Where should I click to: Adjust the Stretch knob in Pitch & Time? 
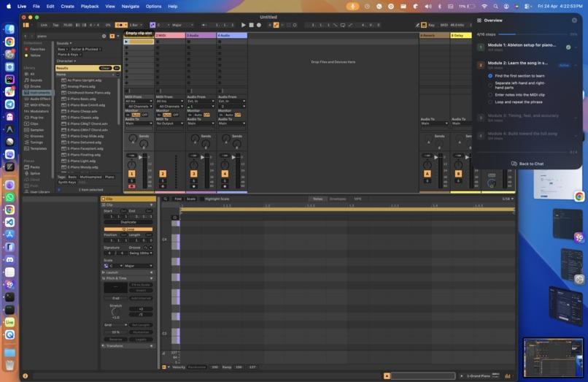115,311
